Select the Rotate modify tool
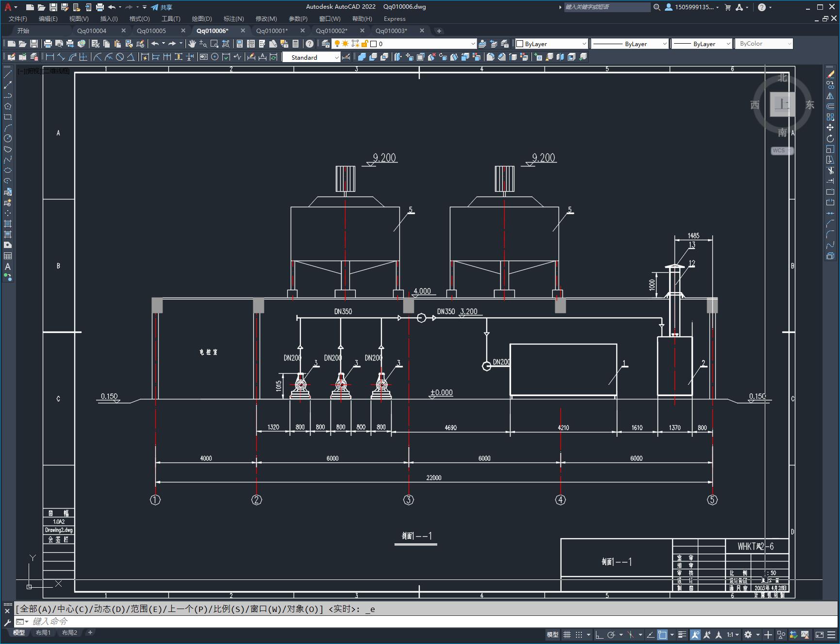Viewport: 840px width, 644px height. (830, 138)
